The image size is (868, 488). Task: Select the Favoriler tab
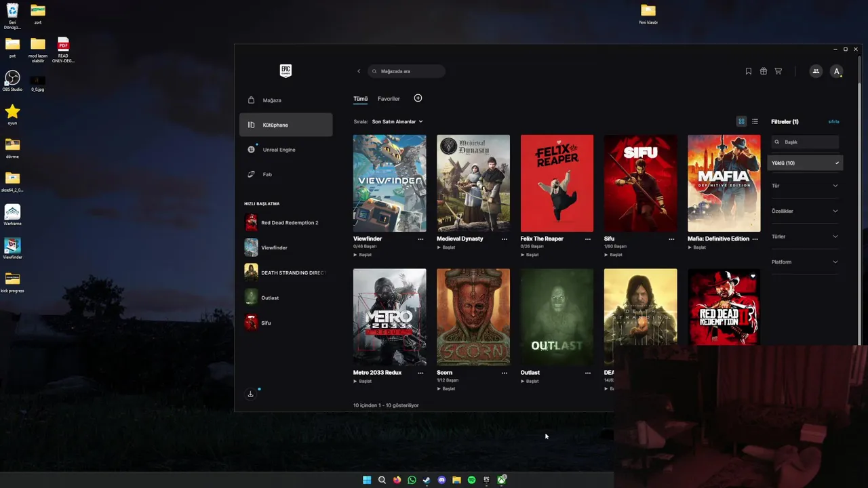click(389, 99)
